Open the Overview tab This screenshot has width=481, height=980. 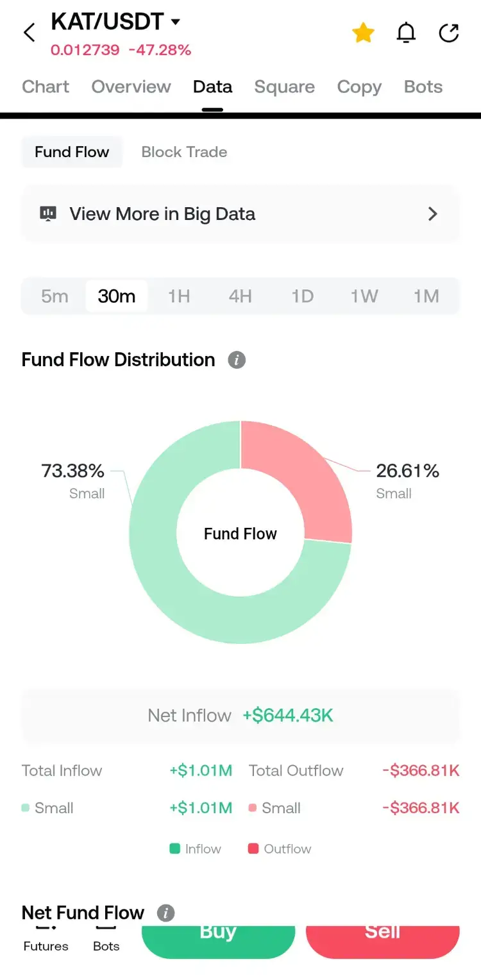coord(131,87)
